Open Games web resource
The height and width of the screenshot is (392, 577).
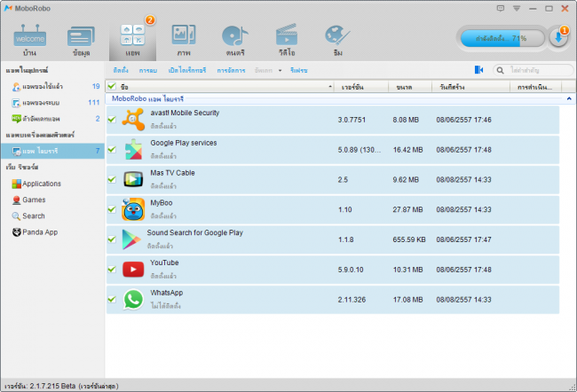28,200
